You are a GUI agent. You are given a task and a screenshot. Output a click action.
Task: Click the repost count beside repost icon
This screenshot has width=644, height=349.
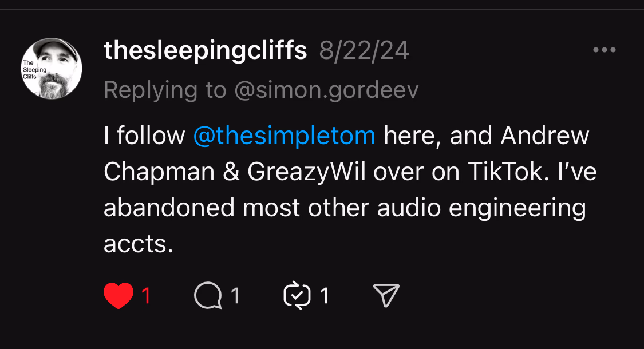(325, 296)
